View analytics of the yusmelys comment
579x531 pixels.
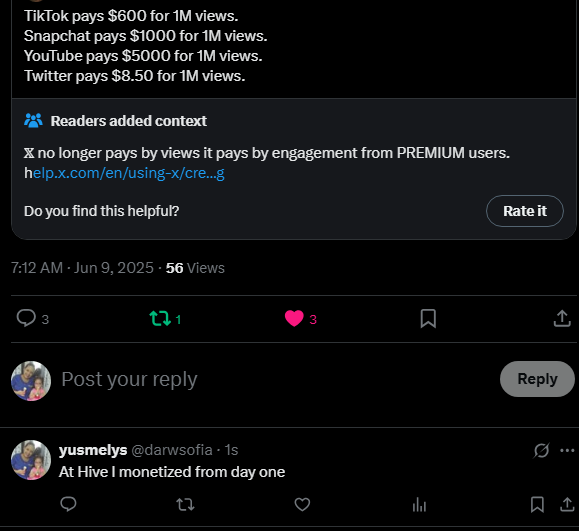tap(419, 504)
